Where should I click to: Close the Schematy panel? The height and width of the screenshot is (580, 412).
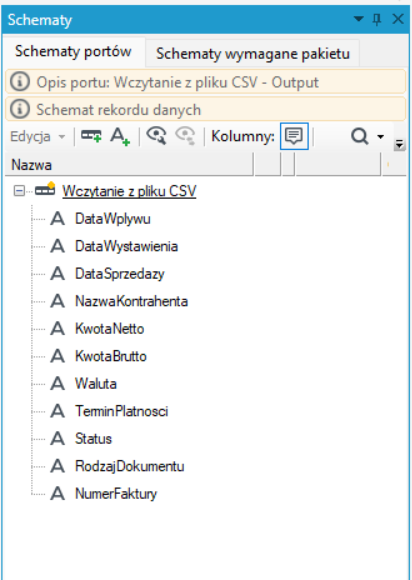click(398, 19)
